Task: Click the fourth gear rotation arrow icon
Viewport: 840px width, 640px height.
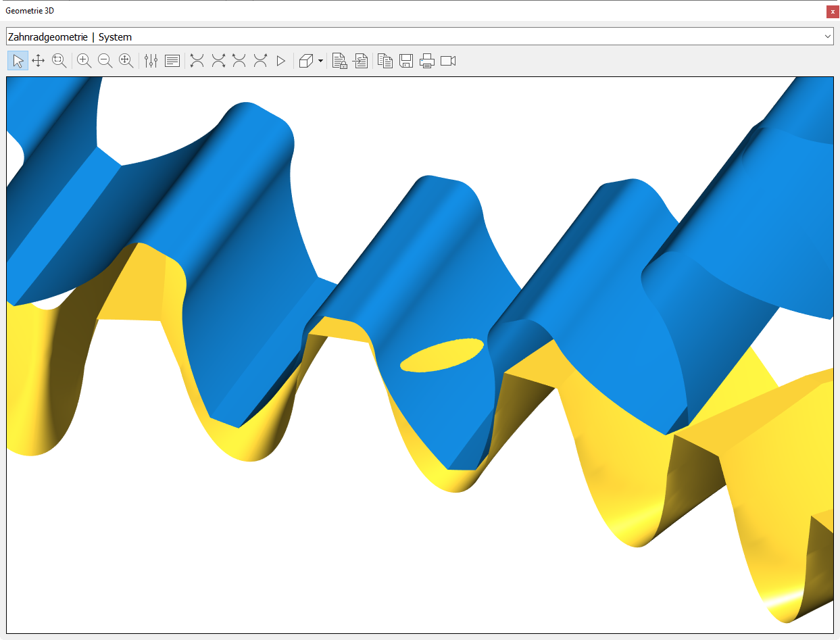Action: (260, 61)
